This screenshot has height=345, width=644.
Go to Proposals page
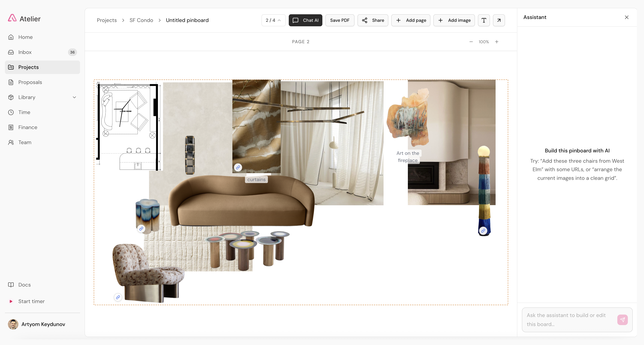[42, 82]
